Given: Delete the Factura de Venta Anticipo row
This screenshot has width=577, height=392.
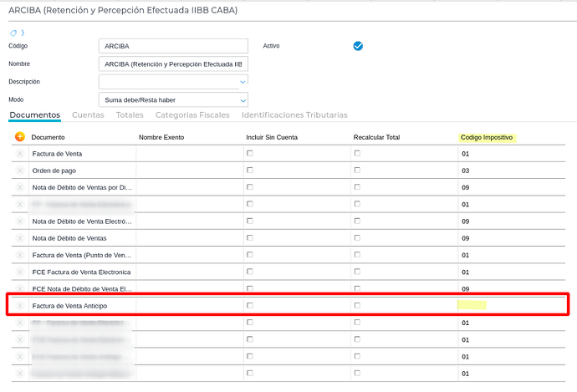Looking at the screenshot, I should (x=20, y=306).
